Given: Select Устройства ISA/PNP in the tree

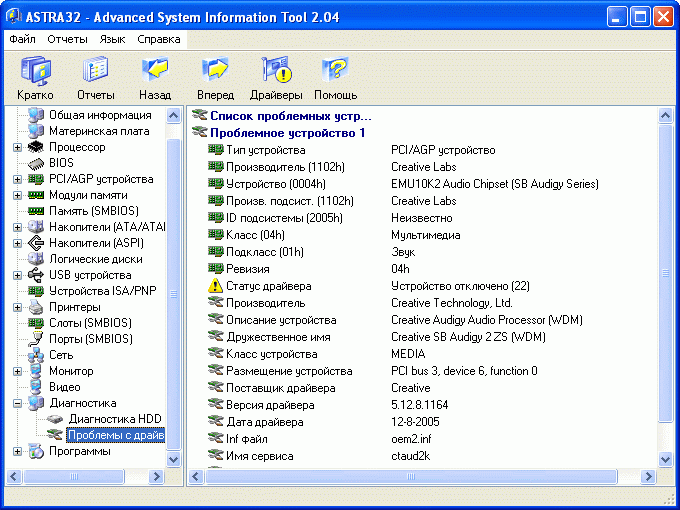Looking at the screenshot, I should click(103, 291).
